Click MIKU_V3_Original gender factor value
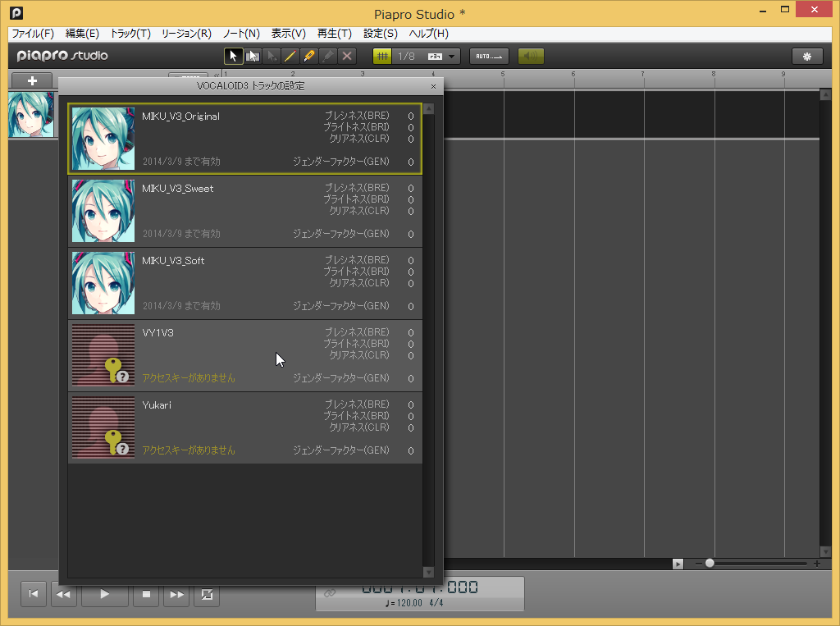840x626 pixels. coord(411,162)
